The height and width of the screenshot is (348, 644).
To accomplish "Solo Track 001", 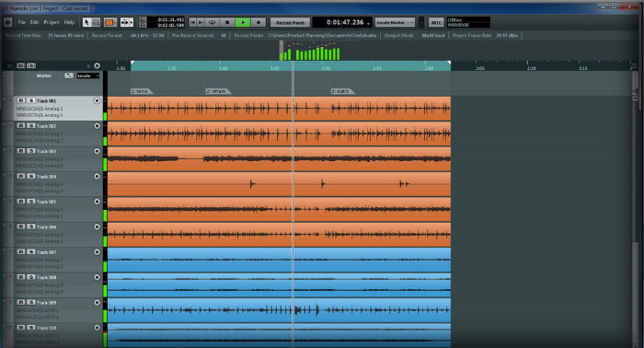I will [31, 100].
